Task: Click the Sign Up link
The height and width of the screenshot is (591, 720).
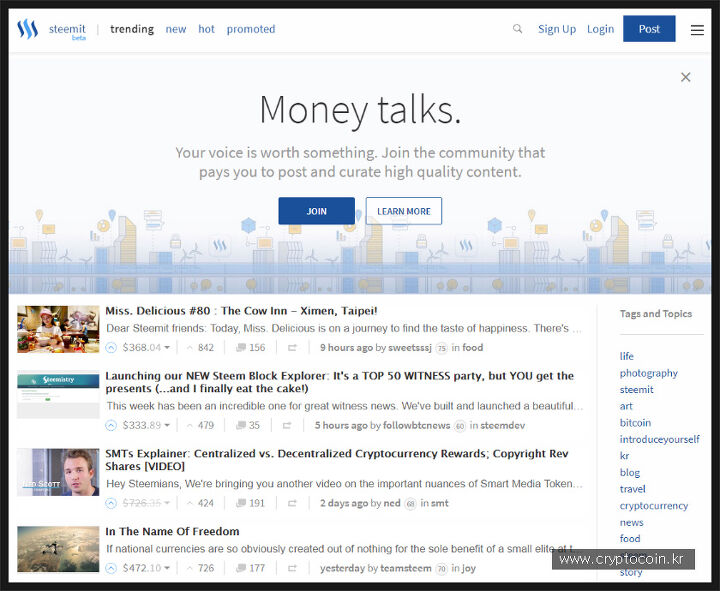Action: (557, 29)
